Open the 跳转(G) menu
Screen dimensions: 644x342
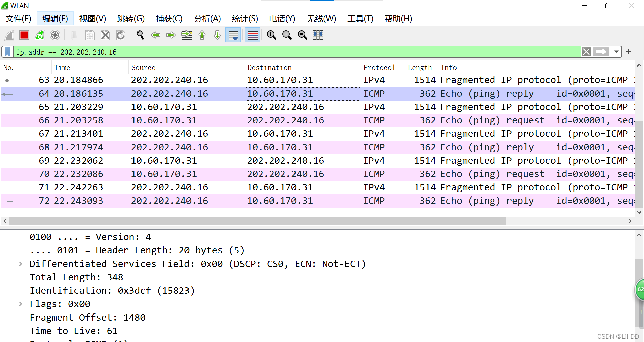click(131, 19)
